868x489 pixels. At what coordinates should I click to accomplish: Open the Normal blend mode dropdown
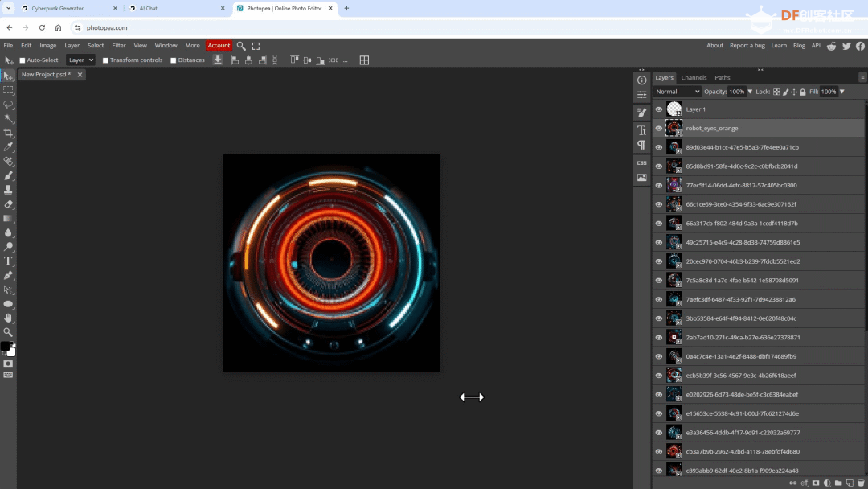pyautogui.click(x=678, y=92)
